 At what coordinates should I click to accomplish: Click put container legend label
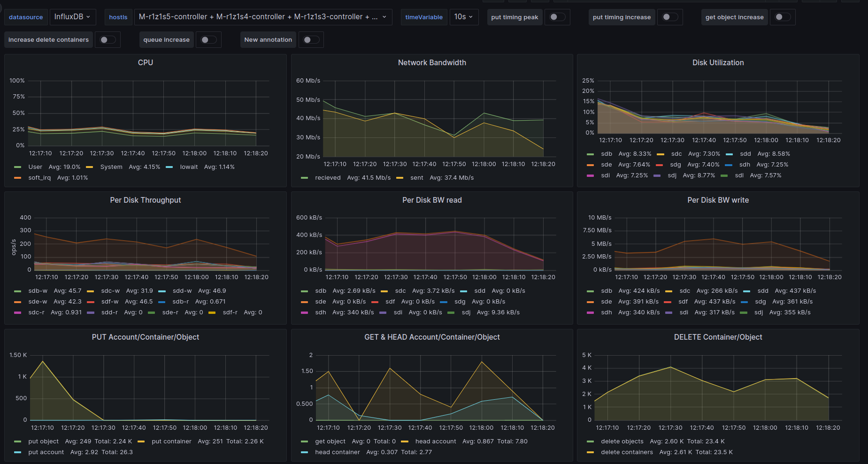(171, 441)
